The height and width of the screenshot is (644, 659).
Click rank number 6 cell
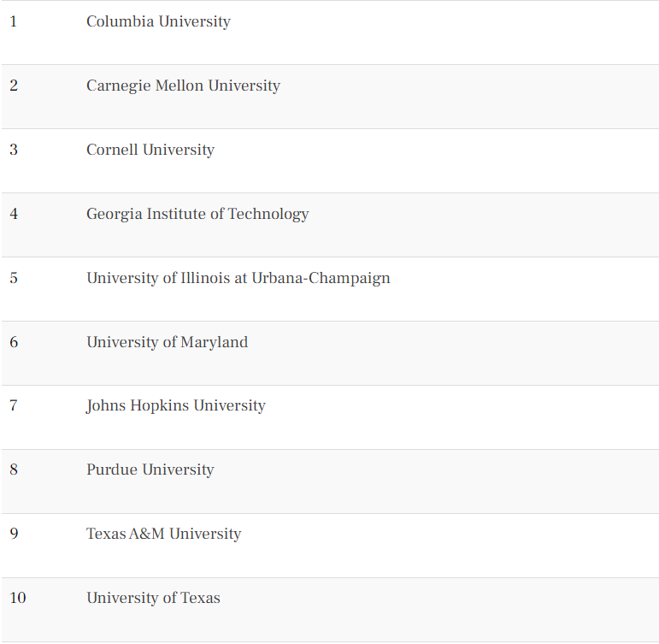pyautogui.click(x=13, y=342)
